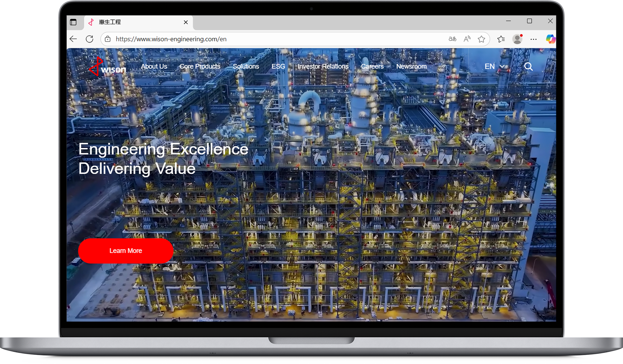The image size is (623, 364).
Task: Open the Core Products menu
Action: (x=200, y=66)
